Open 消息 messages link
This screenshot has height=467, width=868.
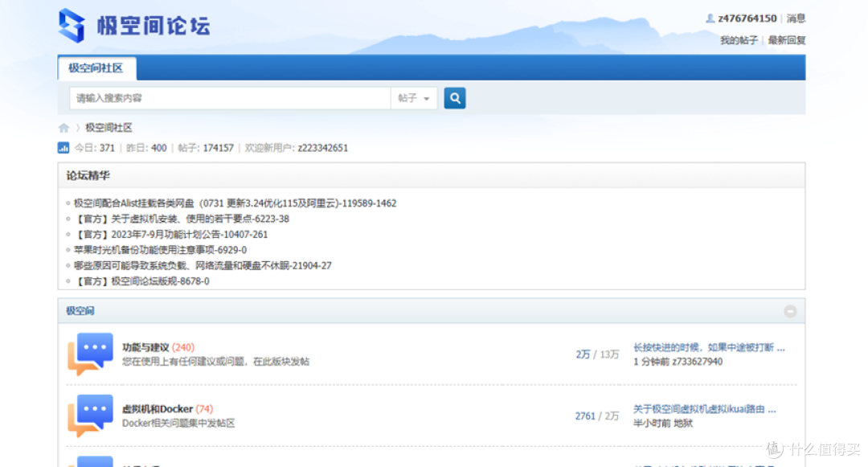pos(796,18)
